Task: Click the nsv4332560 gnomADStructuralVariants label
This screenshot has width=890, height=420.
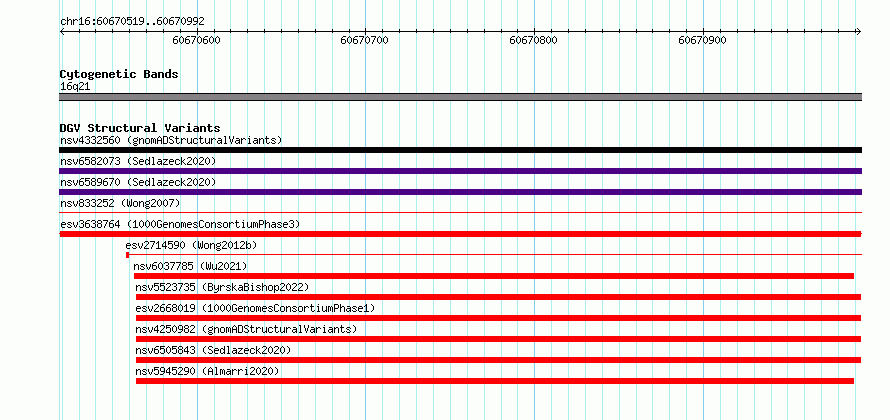Action: click(x=171, y=140)
